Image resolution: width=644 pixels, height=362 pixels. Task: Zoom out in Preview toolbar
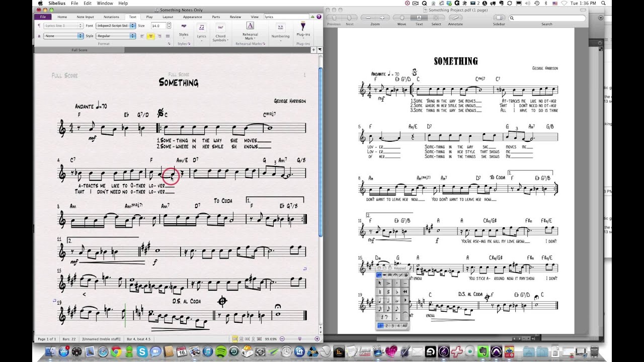tap(368, 18)
